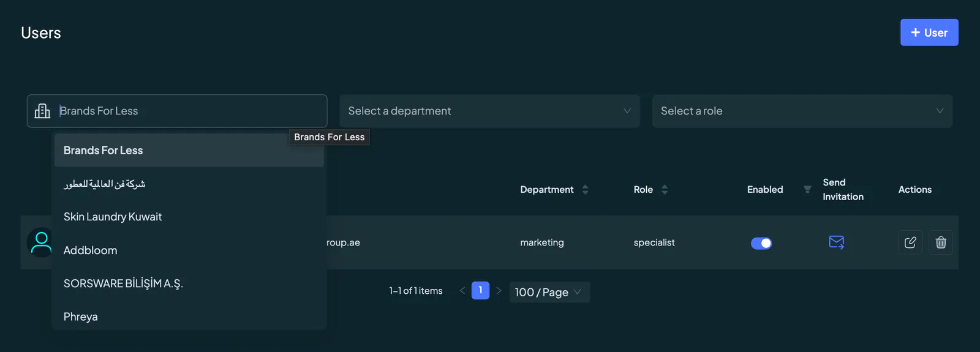Edit the marketing specialist user
The image size is (980, 352).
pyautogui.click(x=910, y=242)
